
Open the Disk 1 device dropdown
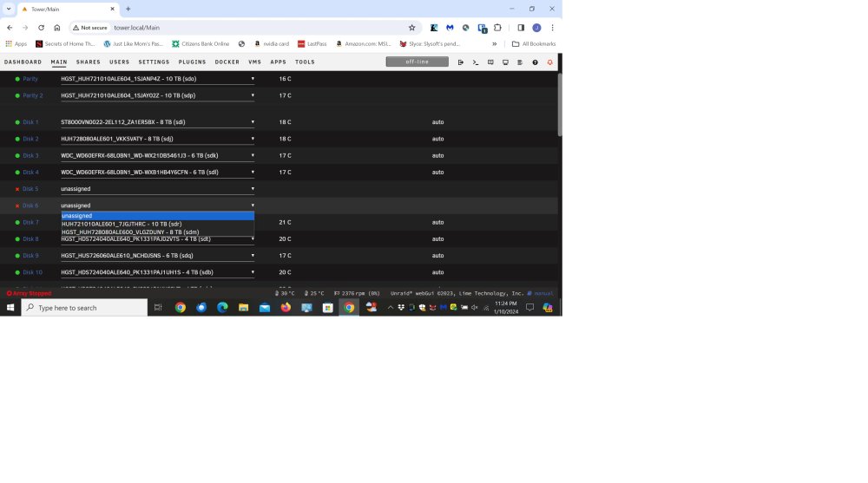click(x=158, y=122)
